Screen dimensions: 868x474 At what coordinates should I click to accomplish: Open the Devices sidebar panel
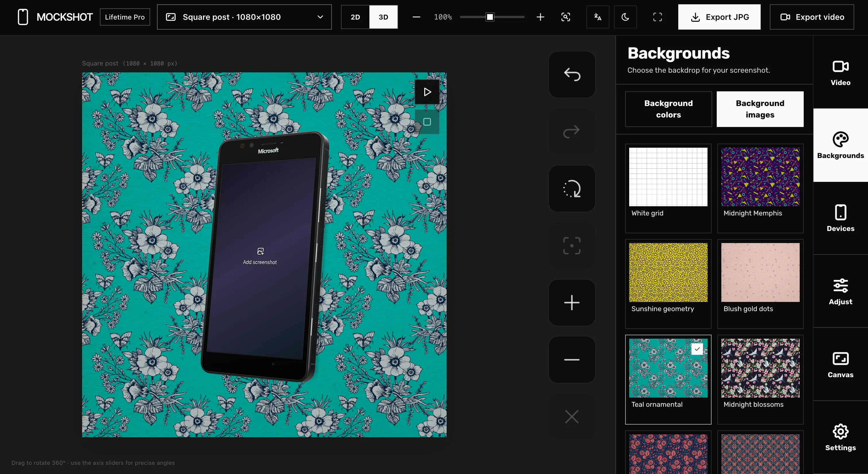click(840, 218)
